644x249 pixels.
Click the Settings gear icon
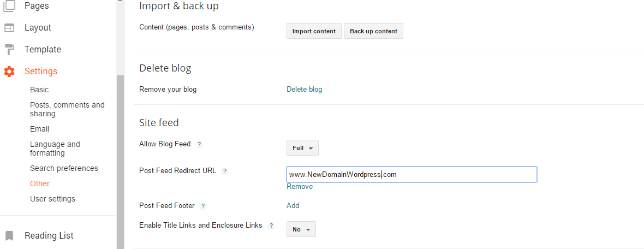[x=9, y=72]
